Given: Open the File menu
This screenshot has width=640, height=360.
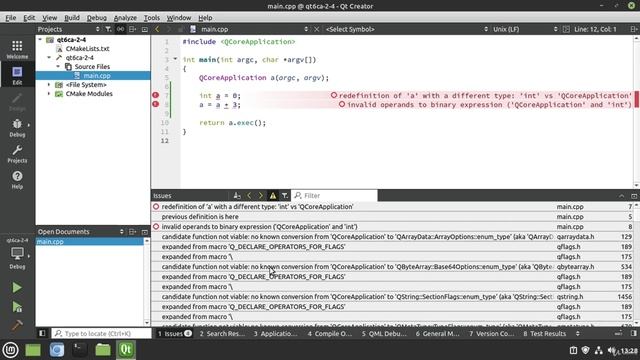Looking at the screenshot, I should point(11,18).
